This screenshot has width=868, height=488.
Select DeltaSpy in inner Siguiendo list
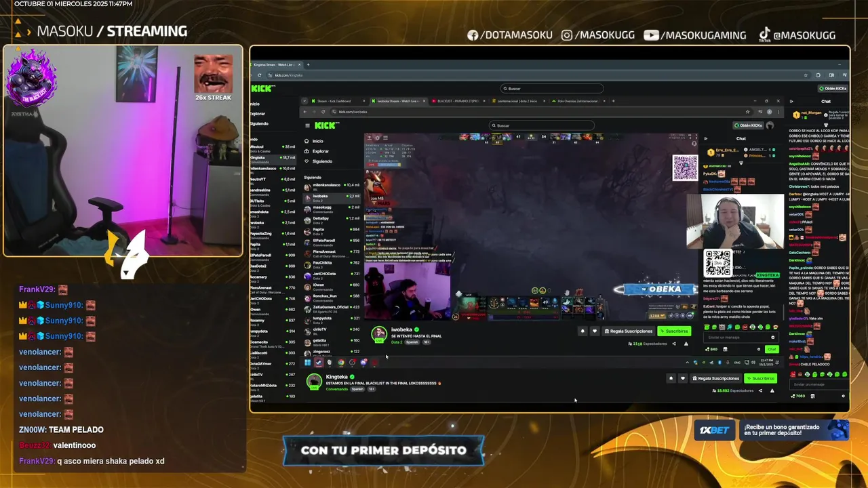(x=332, y=220)
